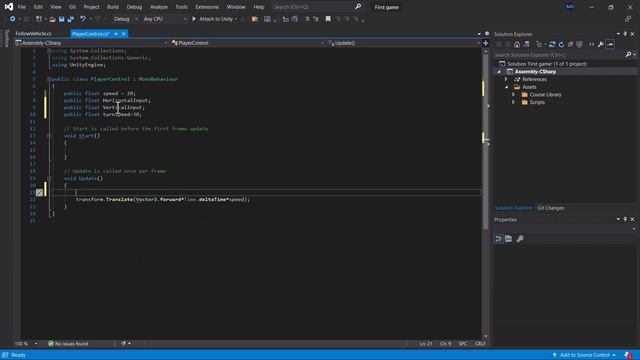The image size is (640, 360).
Task: Click the Pending Changes Filter icon
Action: point(539,44)
